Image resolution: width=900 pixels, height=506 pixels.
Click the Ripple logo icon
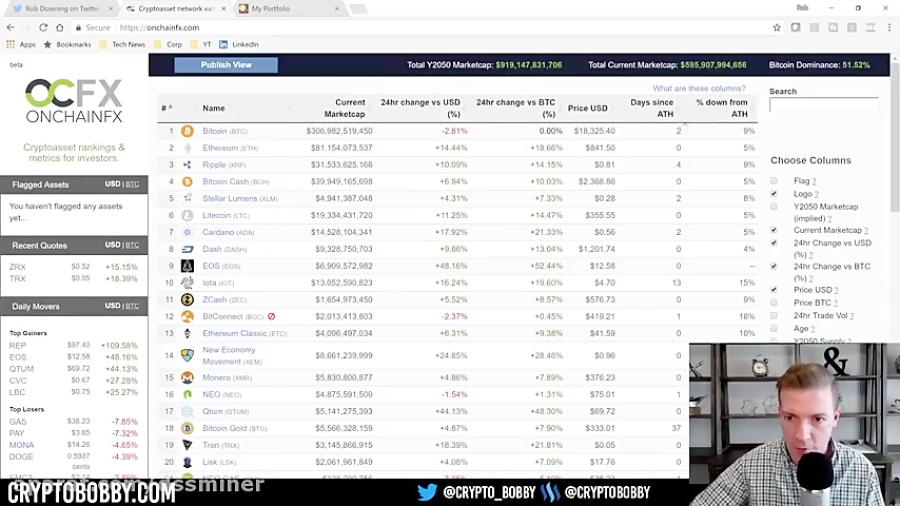187,165
